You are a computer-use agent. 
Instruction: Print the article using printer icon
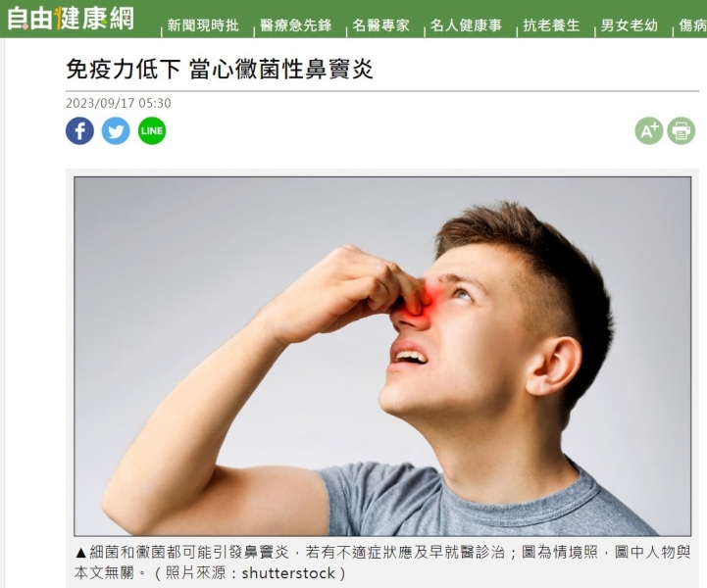point(682,130)
